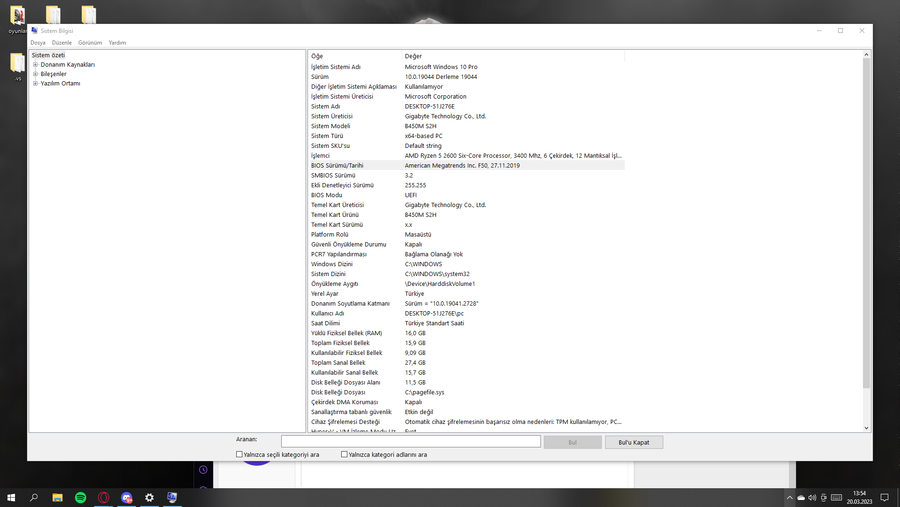Click the Bul button
Image resolution: width=900 pixels, height=507 pixels.
[x=572, y=442]
